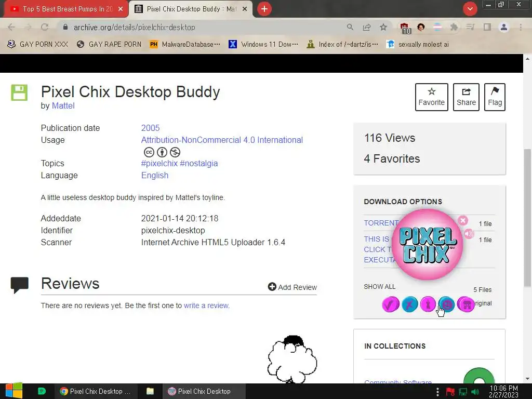532x399 pixels.
Task: Click the pink figure Pixel Chix button
Action: [x=428, y=304]
